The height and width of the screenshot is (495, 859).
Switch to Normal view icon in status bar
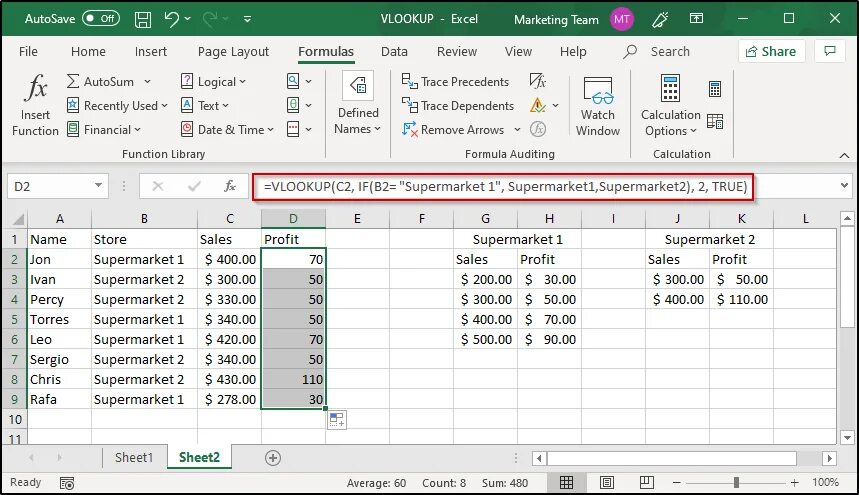pos(566,482)
